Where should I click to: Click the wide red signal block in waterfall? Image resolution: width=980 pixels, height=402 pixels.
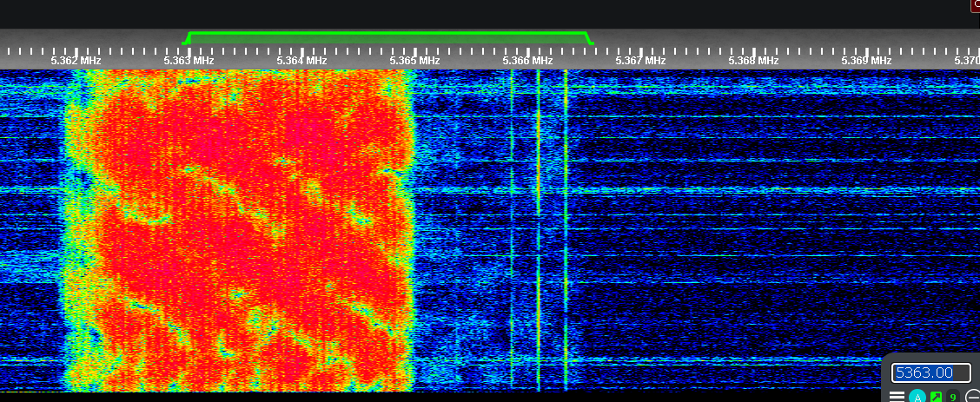coord(240,230)
